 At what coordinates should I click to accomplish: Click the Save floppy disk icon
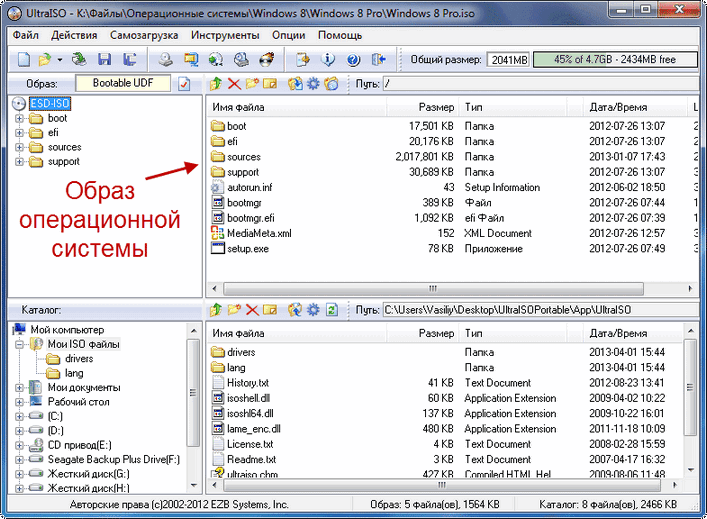coord(105,59)
